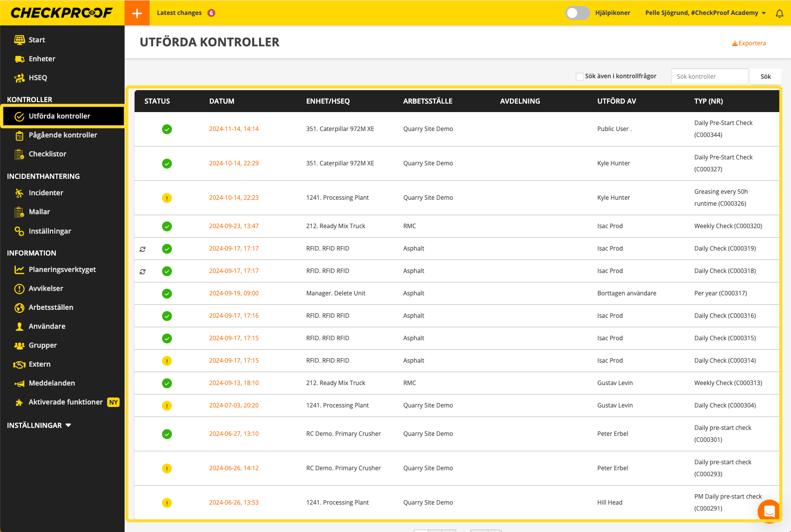Click the Arbetsställen globe icon
The width and height of the screenshot is (791, 532).
(19, 308)
